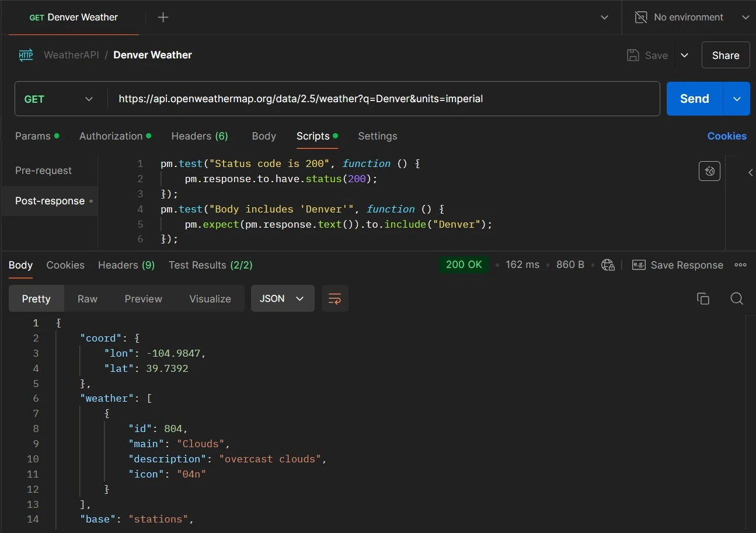This screenshot has width=756, height=533.
Task: Open the Cookies link
Action: (x=726, y=136)
